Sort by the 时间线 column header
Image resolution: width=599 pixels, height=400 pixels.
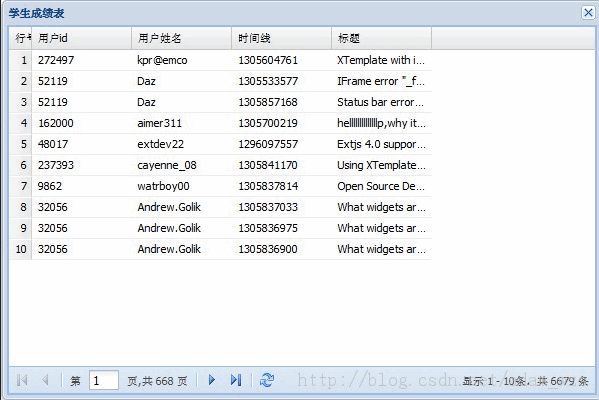282,38
